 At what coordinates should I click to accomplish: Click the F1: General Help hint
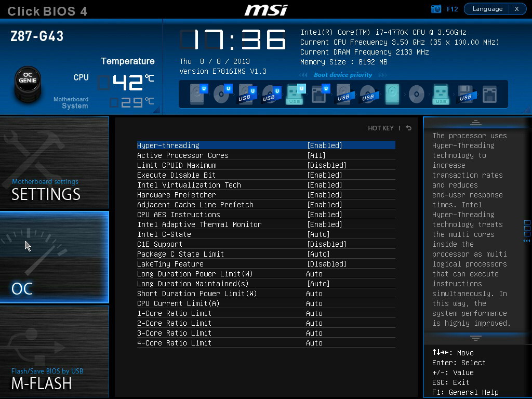465,392
